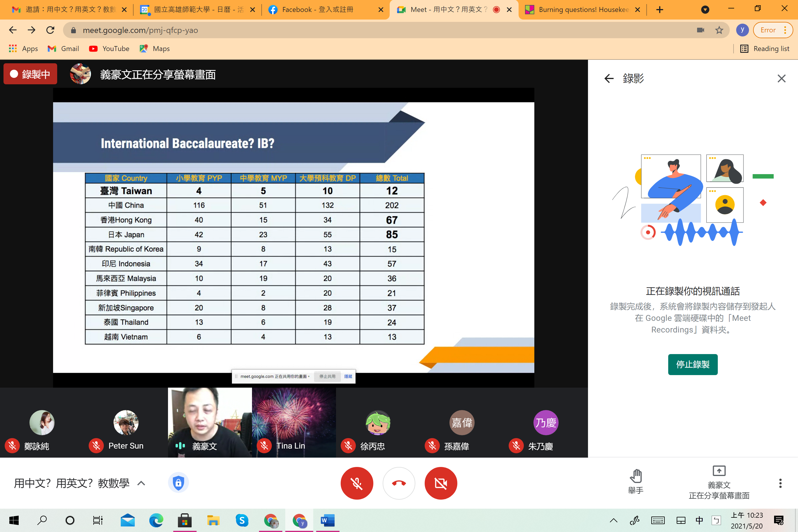Go back with the browser back arrow
This screenshot has width=798, height=532.
(13, 30)
